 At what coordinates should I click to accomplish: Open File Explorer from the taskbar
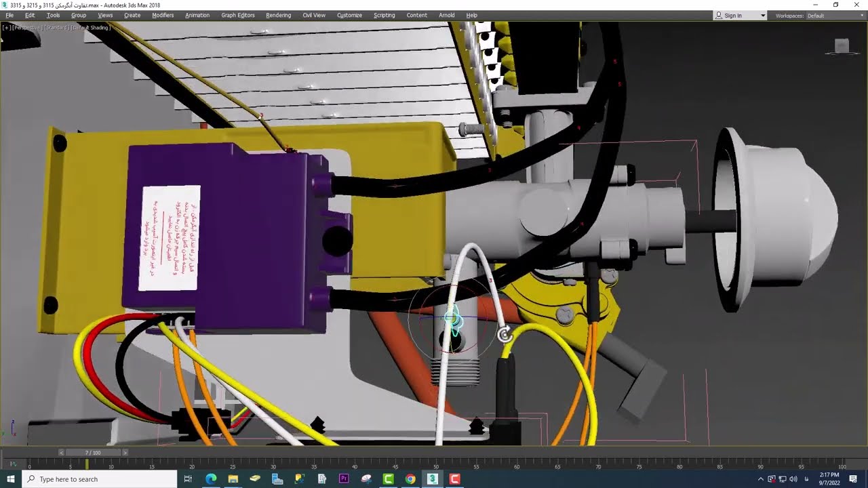(x=233, y=479)
